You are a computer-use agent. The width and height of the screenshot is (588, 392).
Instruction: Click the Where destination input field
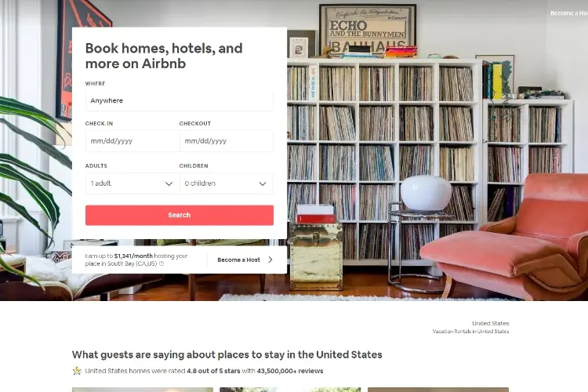click(x=180, y=100)
